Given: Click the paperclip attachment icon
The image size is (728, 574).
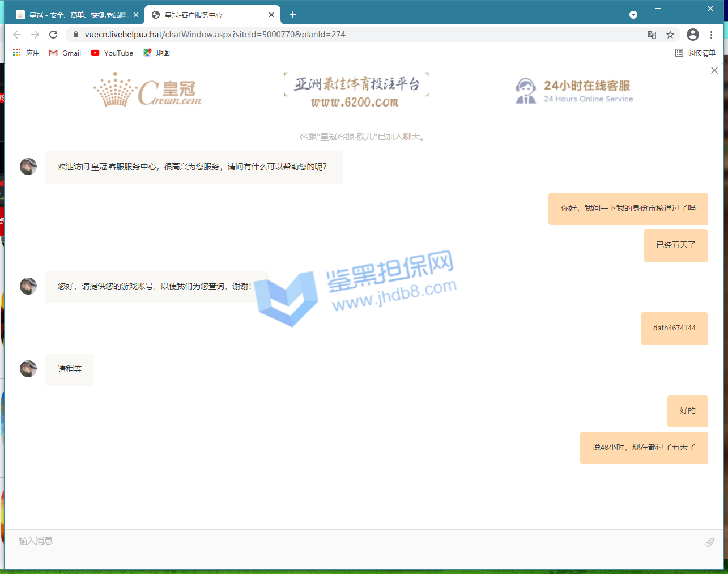Looking at the screenshot, I should point(709,542).
